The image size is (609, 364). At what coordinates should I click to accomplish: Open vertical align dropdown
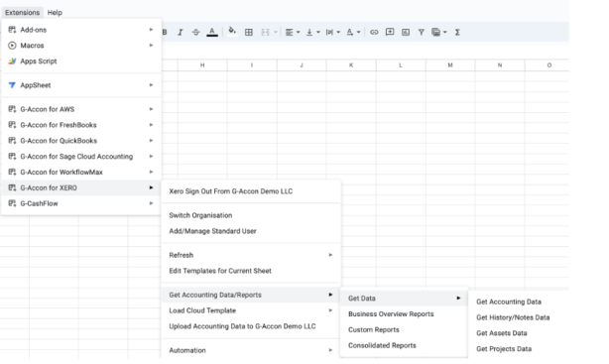click(312, 33)
